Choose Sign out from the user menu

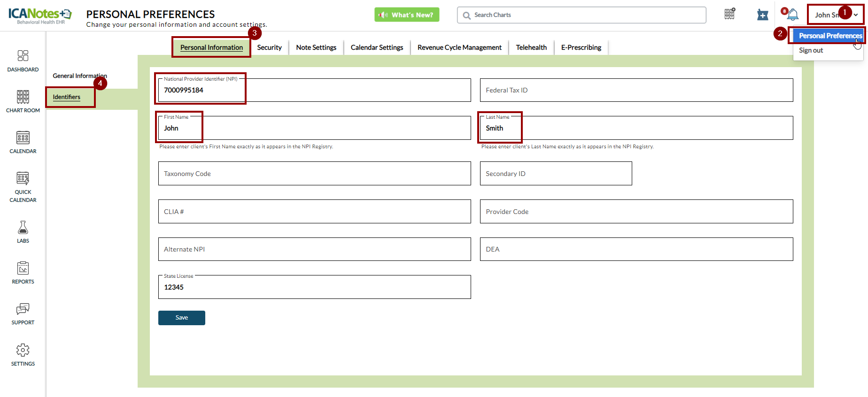811,50
